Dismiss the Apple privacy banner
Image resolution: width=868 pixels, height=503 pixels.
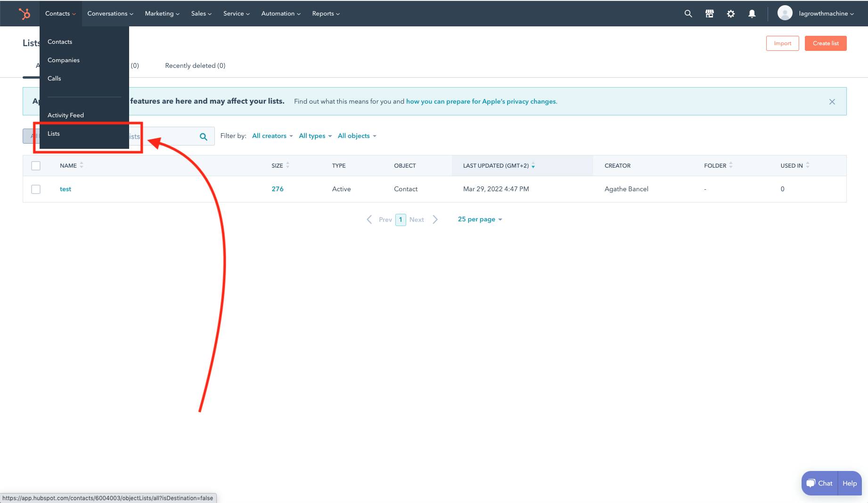pos(832,102)
